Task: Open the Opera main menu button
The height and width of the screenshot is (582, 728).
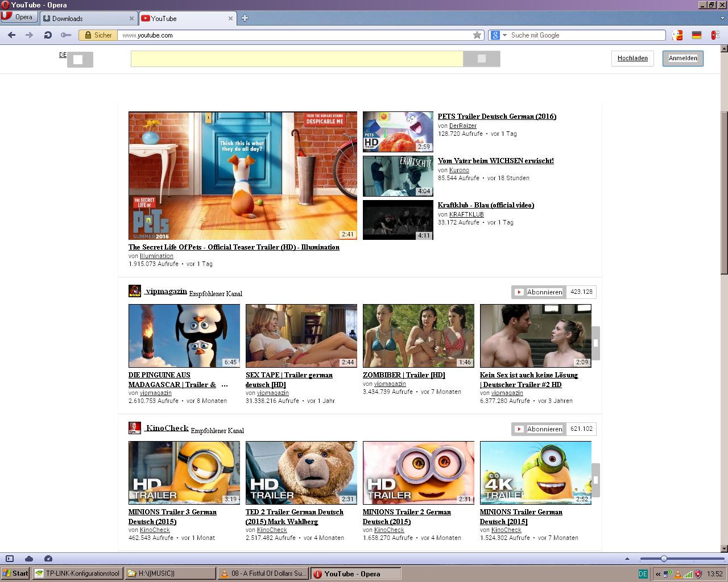Action: coord(19,17)
